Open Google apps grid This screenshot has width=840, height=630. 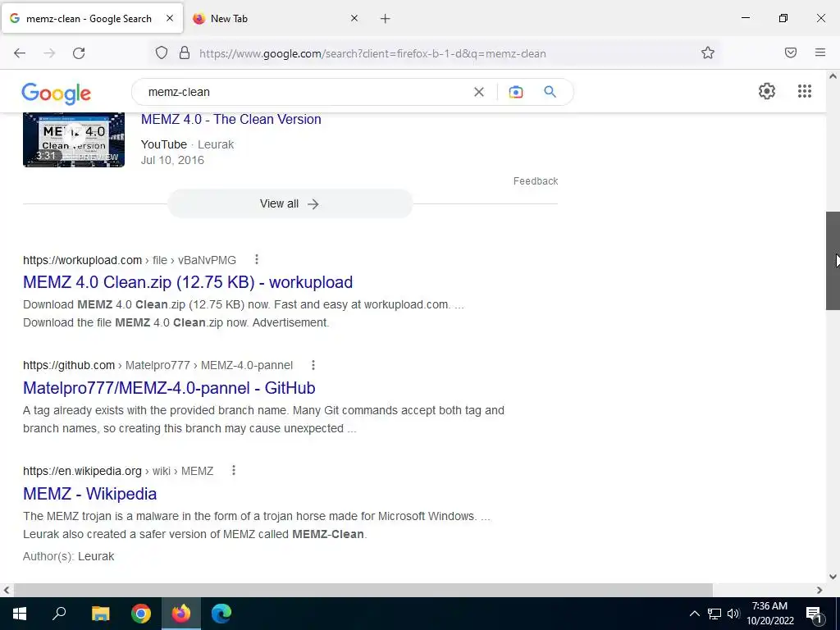click(x=804, y=91)
